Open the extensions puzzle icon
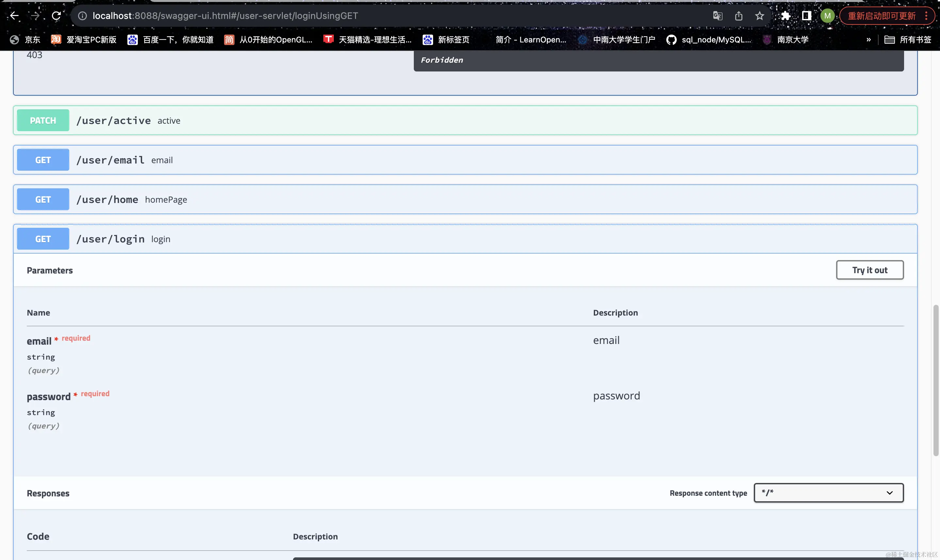The height and width of the screenshot is (560, 940). coord(786,15)
